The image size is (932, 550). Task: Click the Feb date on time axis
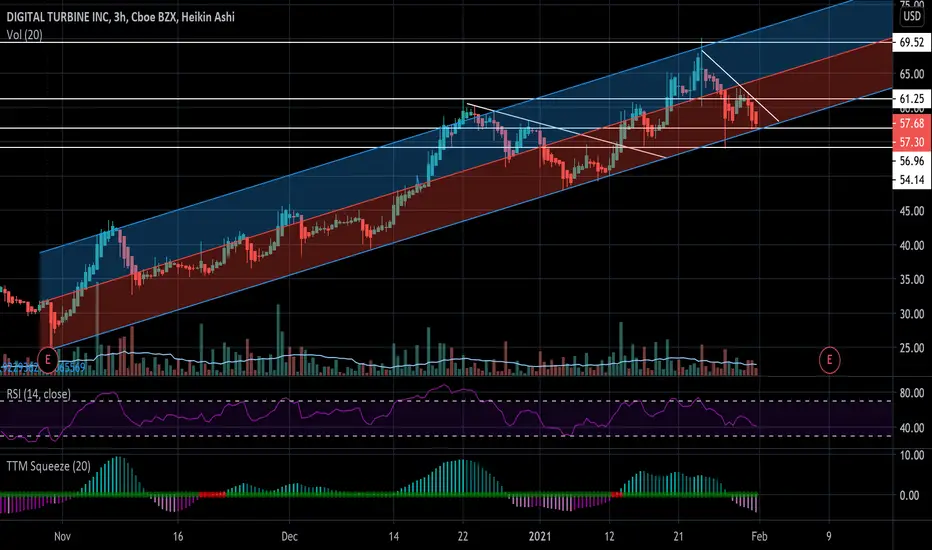[759, 536]
